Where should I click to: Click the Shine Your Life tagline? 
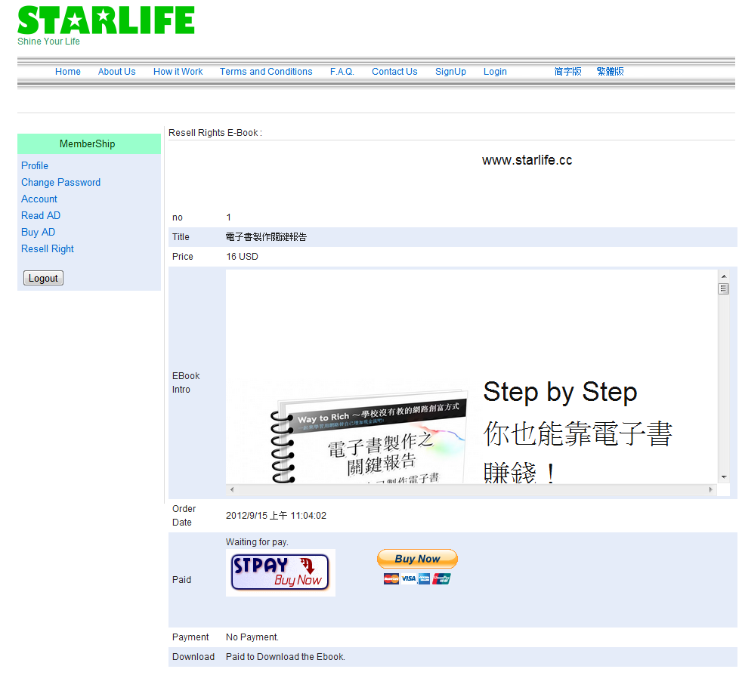click(48, 42)
